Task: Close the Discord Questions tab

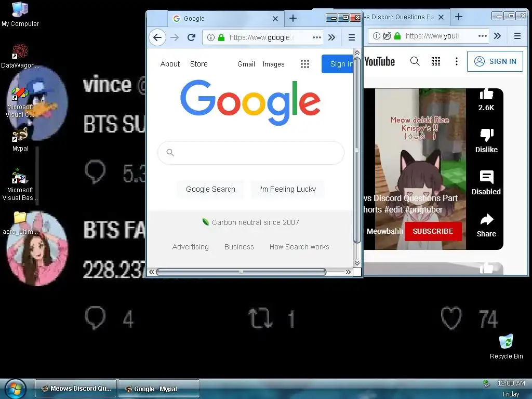Action: [441, 17]
